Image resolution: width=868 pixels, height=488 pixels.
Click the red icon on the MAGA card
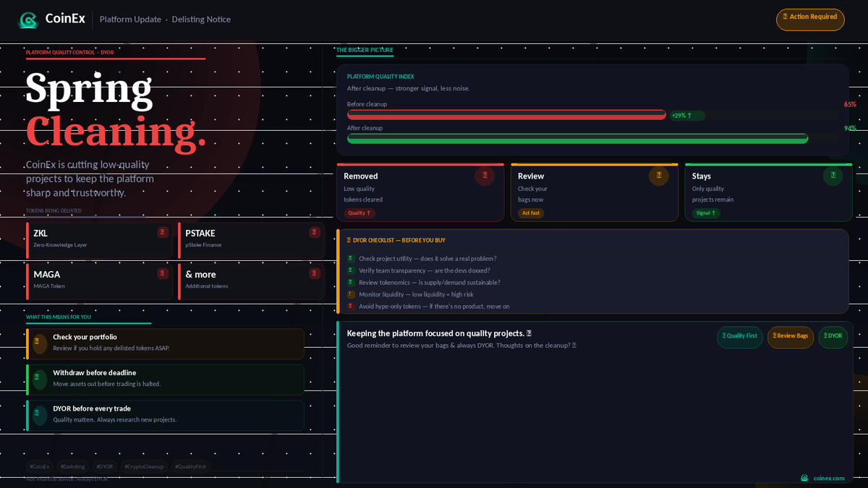[x=163, y=273]
